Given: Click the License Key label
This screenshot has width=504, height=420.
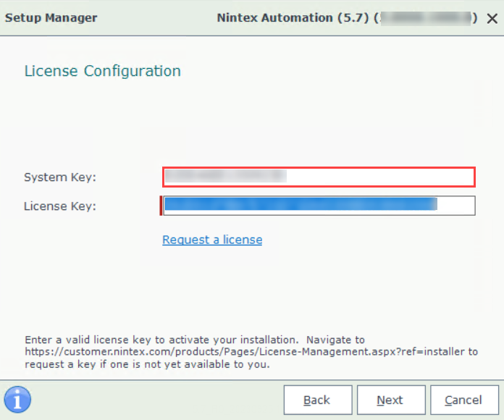Looking at the screenshot, I should pyautogui.click(x=60, y=206).
